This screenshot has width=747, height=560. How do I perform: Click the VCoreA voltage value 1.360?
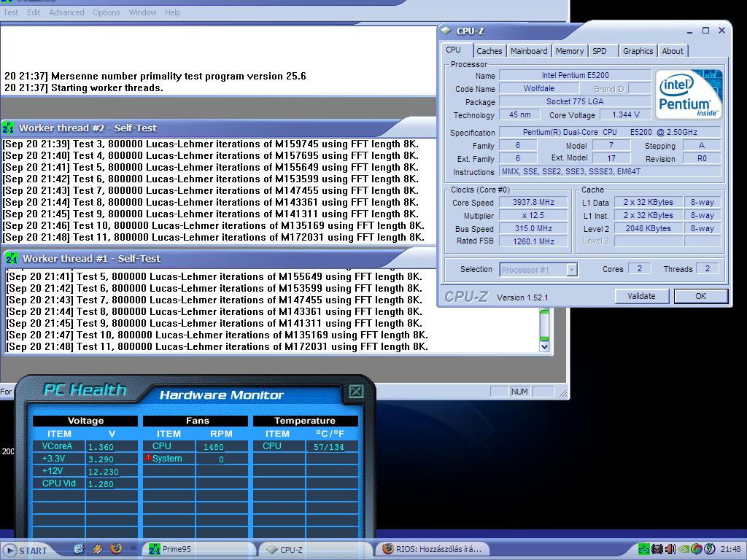coord(101,447)
